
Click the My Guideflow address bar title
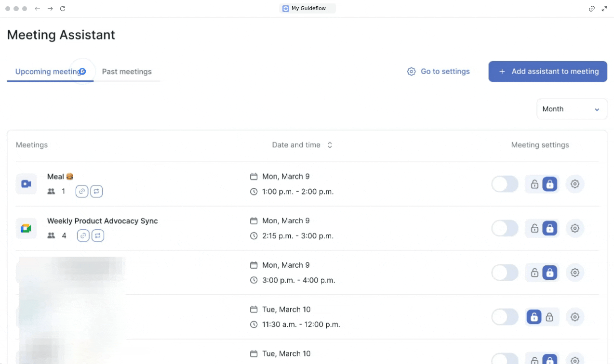point(307,8)
